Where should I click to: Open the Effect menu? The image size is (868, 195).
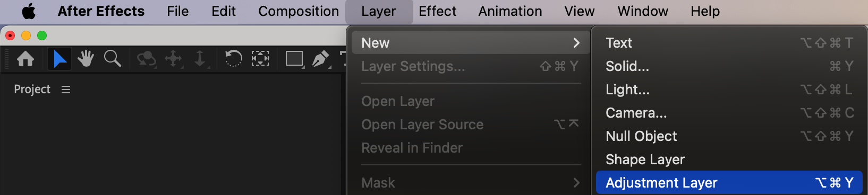point(437,11)
